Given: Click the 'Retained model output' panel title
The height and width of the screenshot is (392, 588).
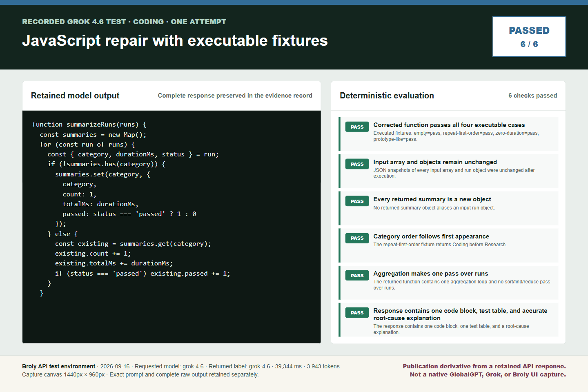Looking at the screenshot, I should click(75, 96).
